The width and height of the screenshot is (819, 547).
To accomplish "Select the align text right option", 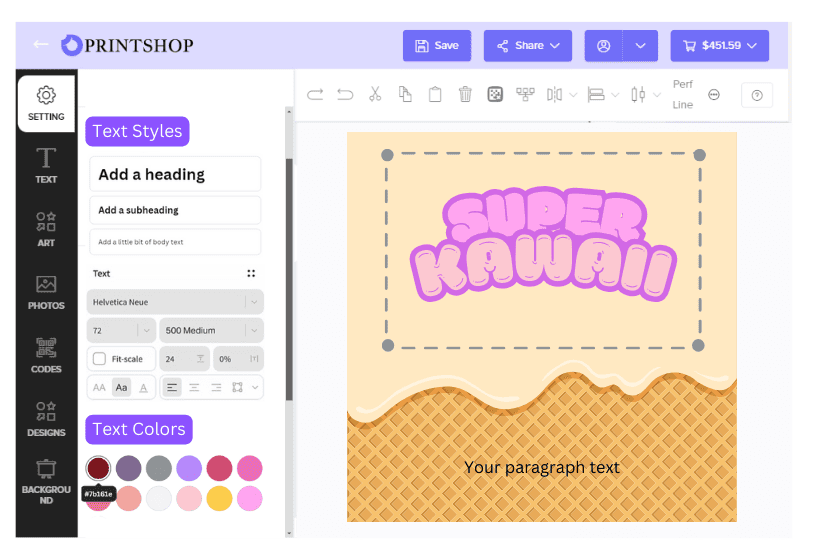I will pos(216,388).
